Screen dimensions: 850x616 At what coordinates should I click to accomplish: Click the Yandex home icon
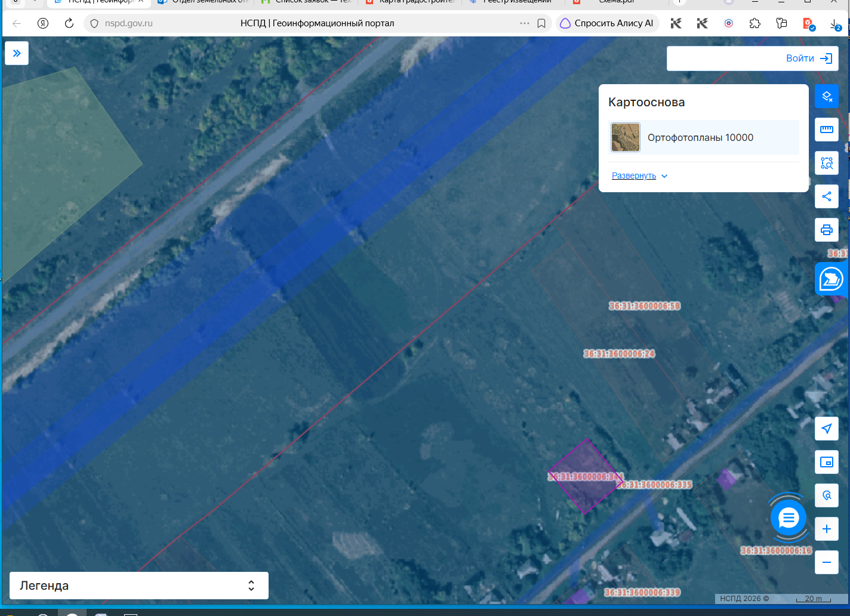(x=43, y=23)
